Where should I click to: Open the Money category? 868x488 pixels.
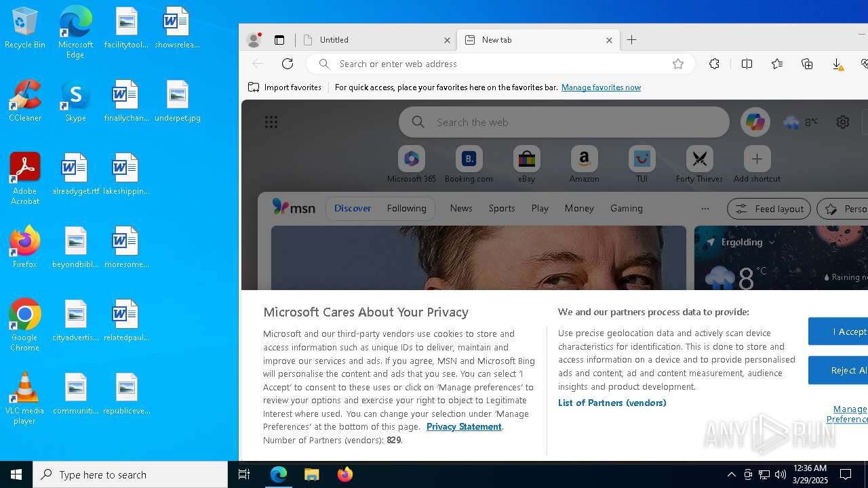pos(579,209)
